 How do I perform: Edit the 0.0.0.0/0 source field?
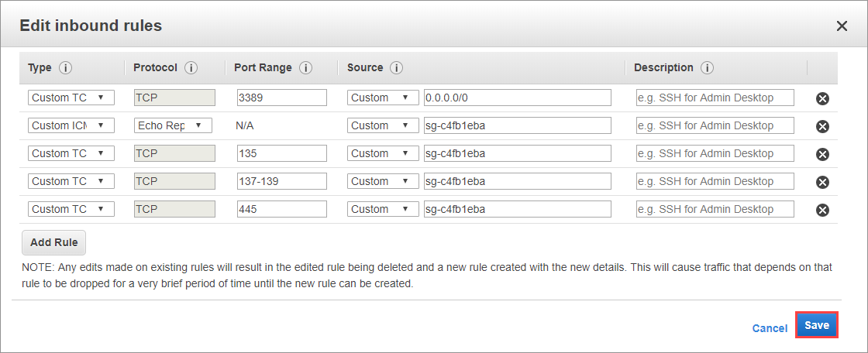[517, 98]
